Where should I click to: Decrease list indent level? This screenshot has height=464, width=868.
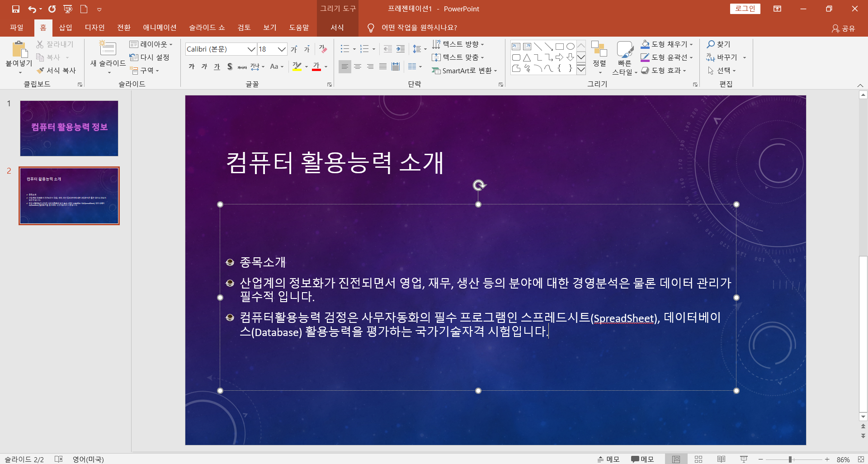pos(388,49)
